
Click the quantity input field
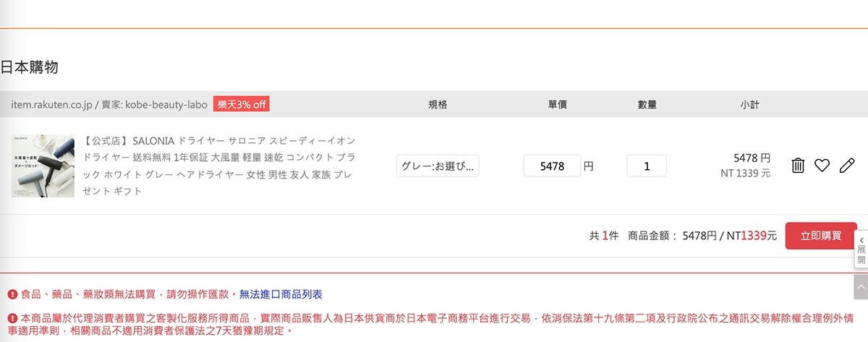click(647, 166)
